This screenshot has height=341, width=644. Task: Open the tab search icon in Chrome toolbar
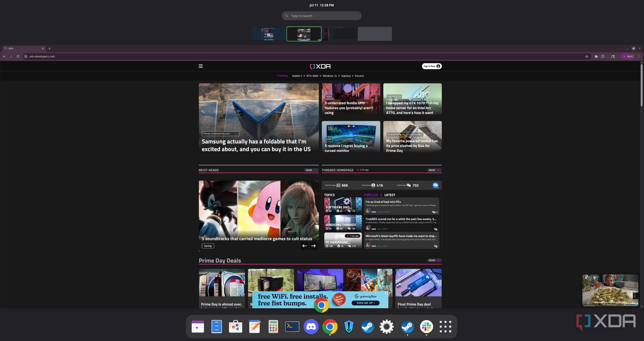[613, 56]
